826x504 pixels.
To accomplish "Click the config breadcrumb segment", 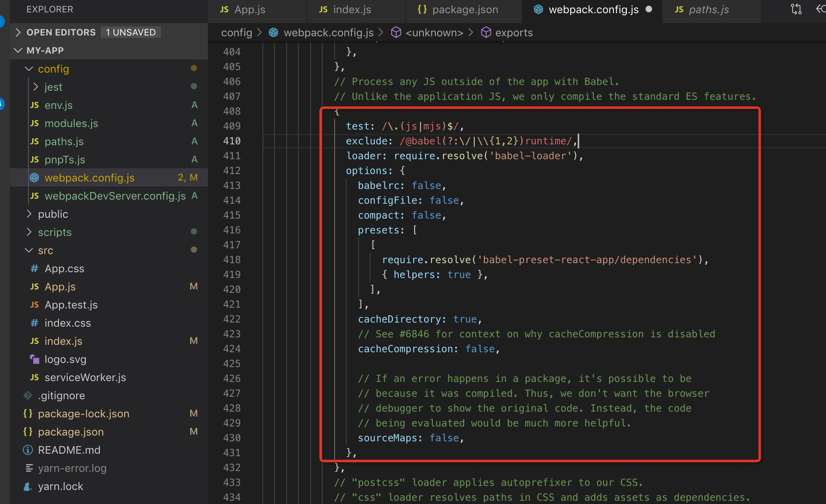I will pyautogui.click(x=236, y=33).
